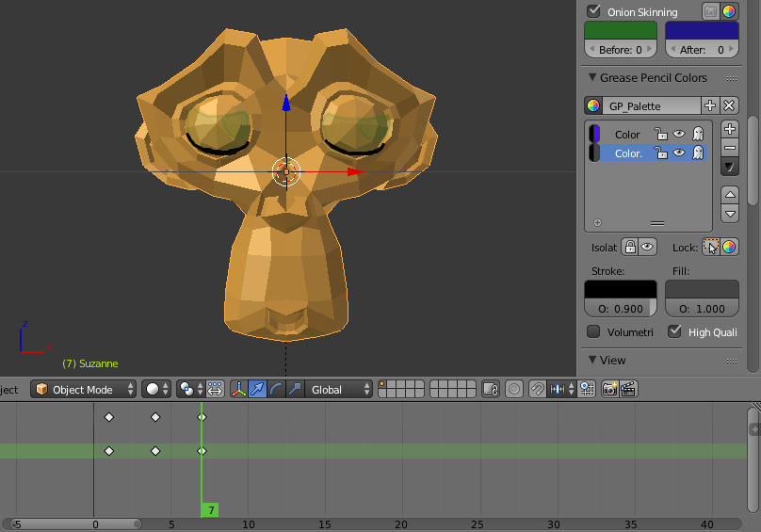Remove GP_Palette with X button
Viewport: 761px width, 532px height.
click(729, 105)
